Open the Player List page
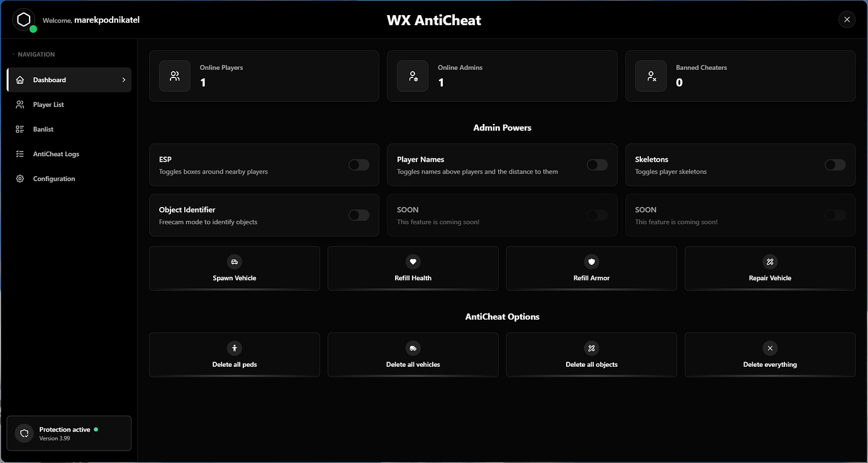868x463 pixels. coord(48,104)
